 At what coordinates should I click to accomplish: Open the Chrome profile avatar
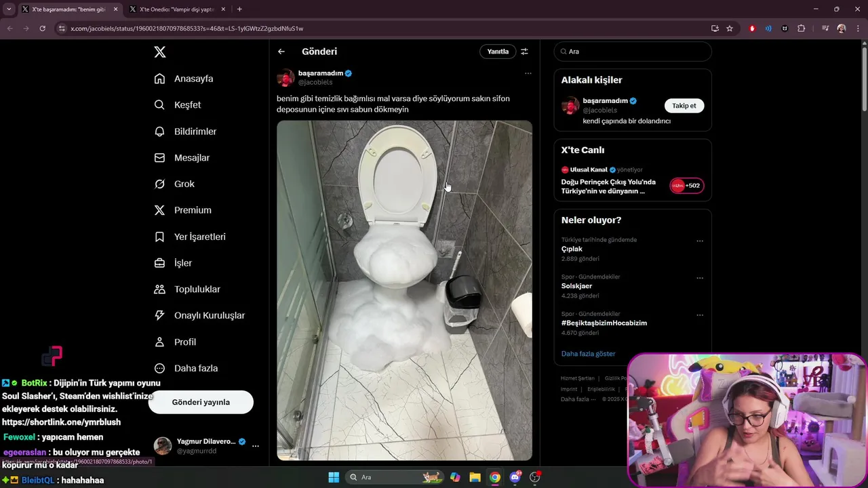(x=842, y=28)
